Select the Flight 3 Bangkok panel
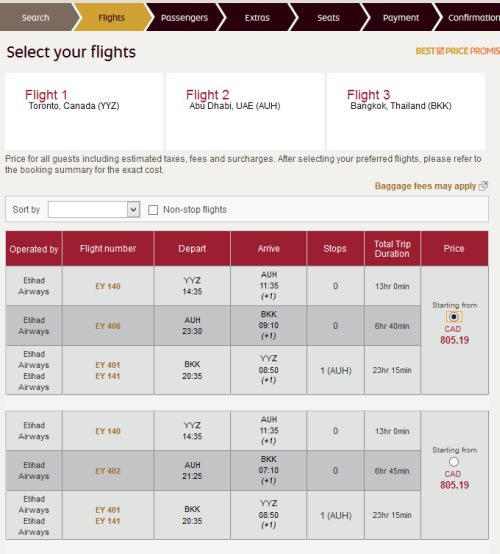This screenshot has height=554, width=500. [406, 111]
